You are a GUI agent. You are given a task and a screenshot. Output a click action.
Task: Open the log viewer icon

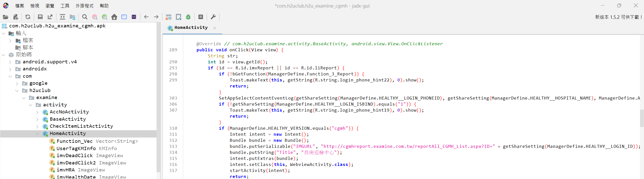[x=201, y=17]
